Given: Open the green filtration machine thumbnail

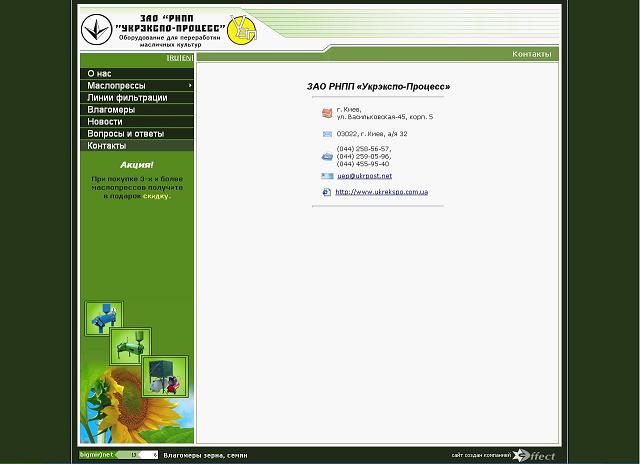Looking at the screenshot, I should 131,346.
